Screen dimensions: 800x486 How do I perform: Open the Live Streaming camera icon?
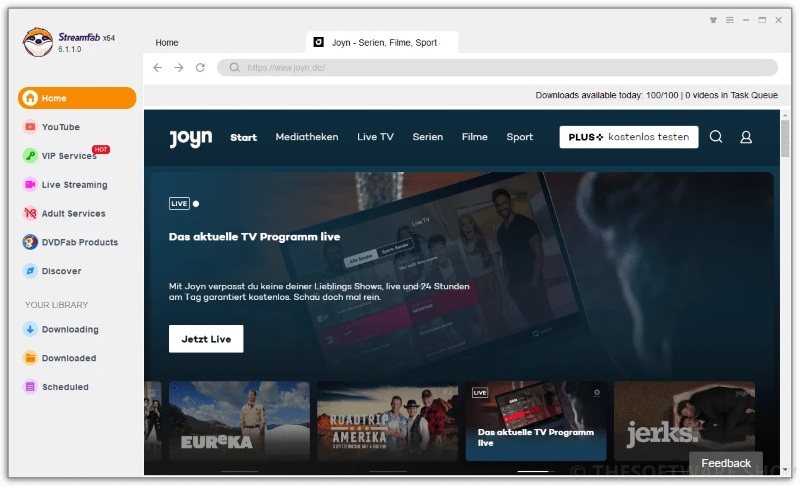click(x=30, y=185)
